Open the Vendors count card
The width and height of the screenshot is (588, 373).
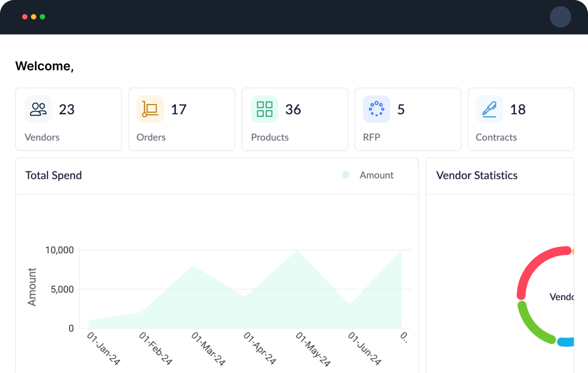68,119
